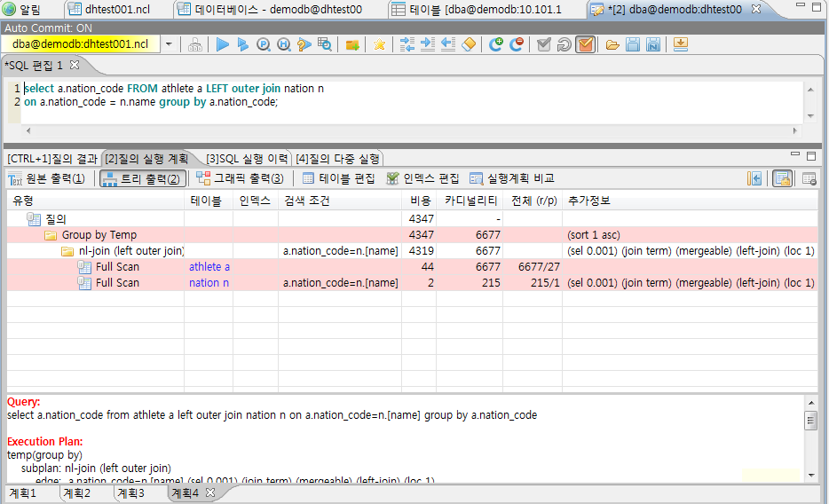Click the download export icon in toolbar
Image resolution: width=829 pixels, height=504 pixels.
681,44
